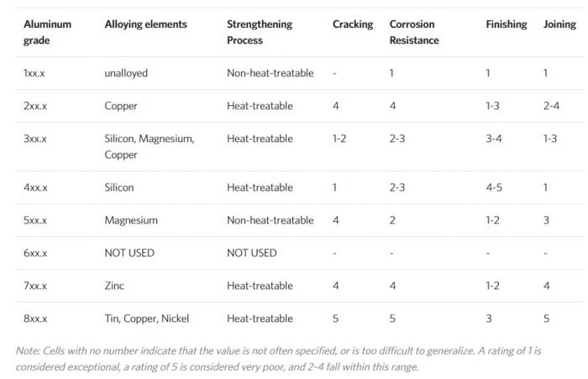588x379 pixels.
Task: Click the Magnesium alloying element cell
Action: 131,220
